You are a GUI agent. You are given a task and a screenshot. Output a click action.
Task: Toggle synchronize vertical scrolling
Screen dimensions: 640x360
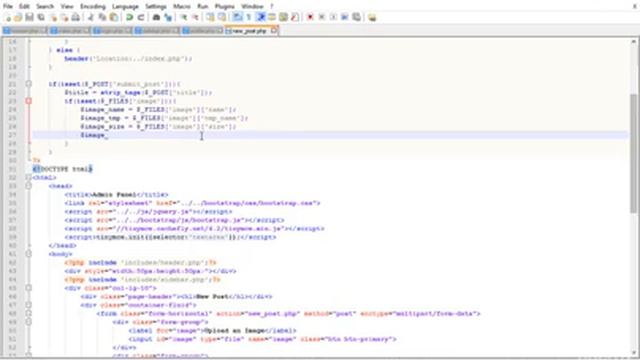coord(210,17)
